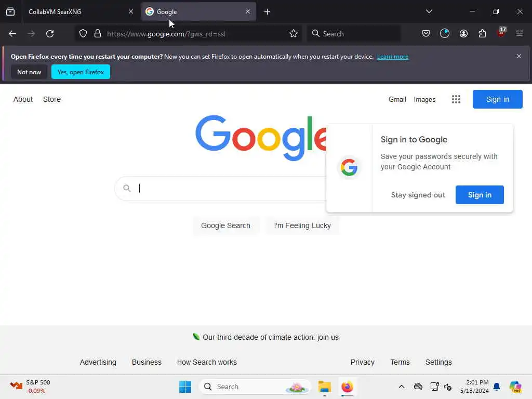
Task: Open the muted volume tray icon
Action: point(448,387)
